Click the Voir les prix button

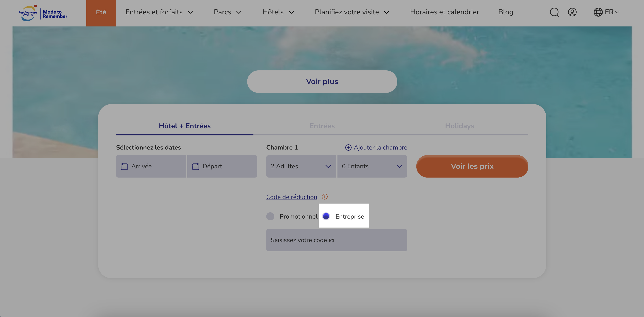[x=472, y=166]
